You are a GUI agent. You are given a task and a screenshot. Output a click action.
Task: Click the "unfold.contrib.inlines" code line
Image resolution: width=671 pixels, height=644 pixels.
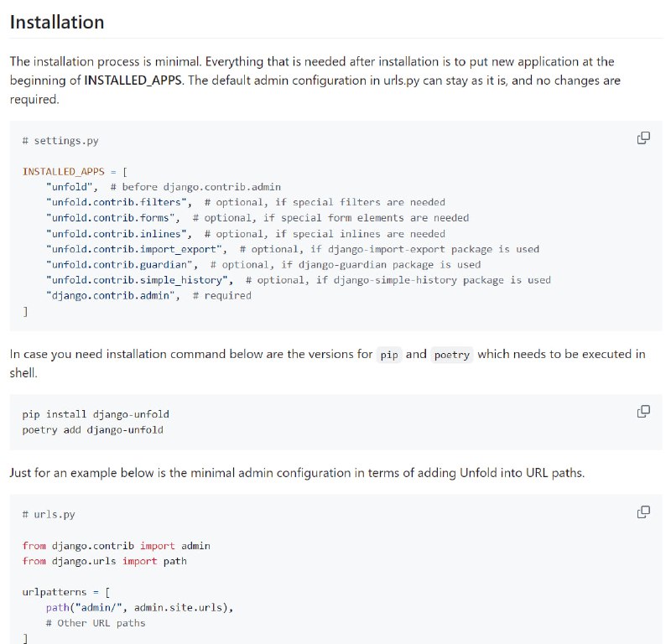point(246,234)
